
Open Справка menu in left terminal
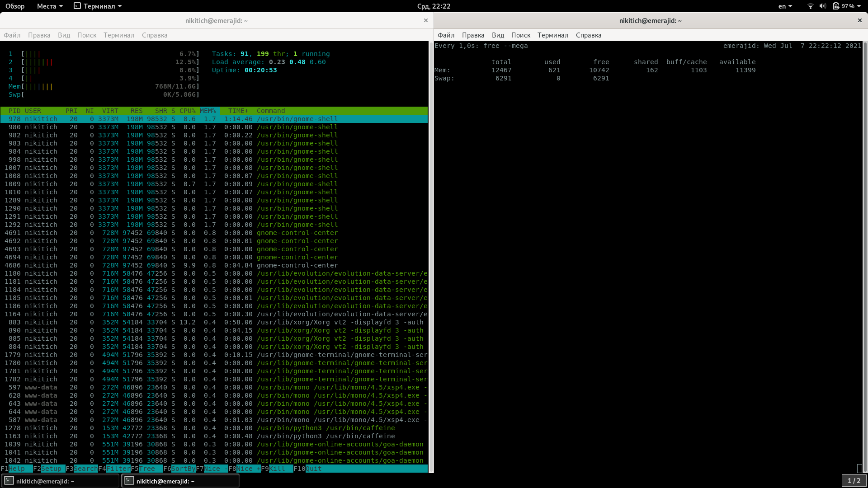pyautogui.click(x=155, y=35)
